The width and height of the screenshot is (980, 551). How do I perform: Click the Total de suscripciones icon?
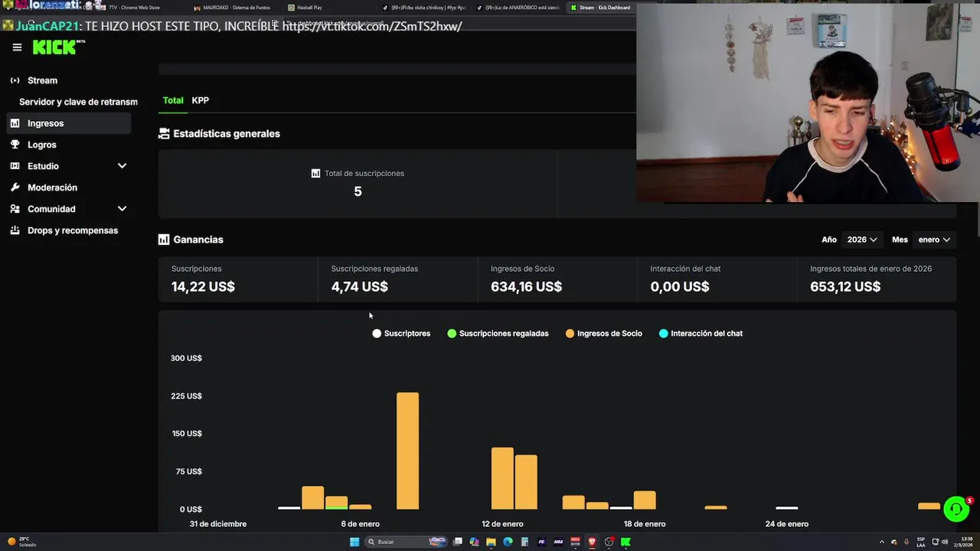315,174
